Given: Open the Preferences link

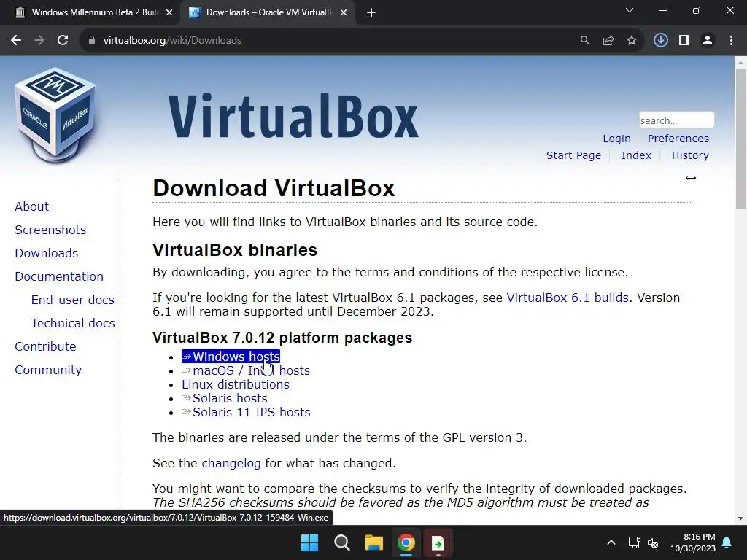Looking at the screenshot, I should point(678,139).
